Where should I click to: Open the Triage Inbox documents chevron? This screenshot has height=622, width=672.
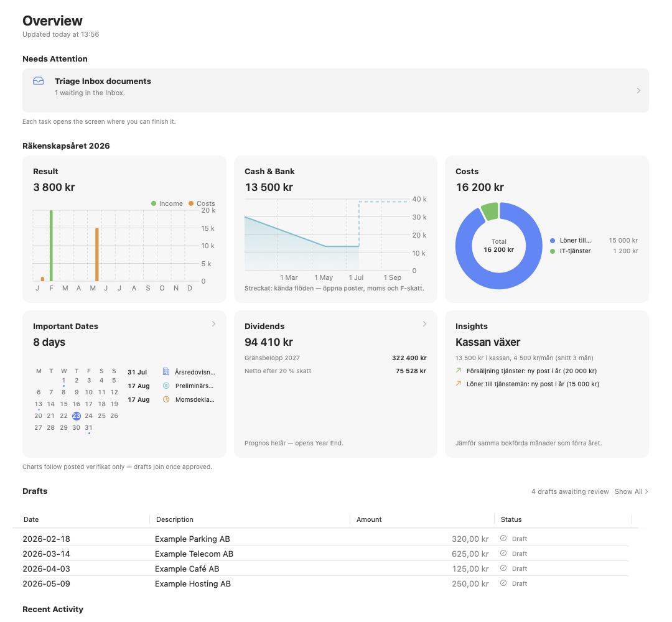(x=638, y=90)
